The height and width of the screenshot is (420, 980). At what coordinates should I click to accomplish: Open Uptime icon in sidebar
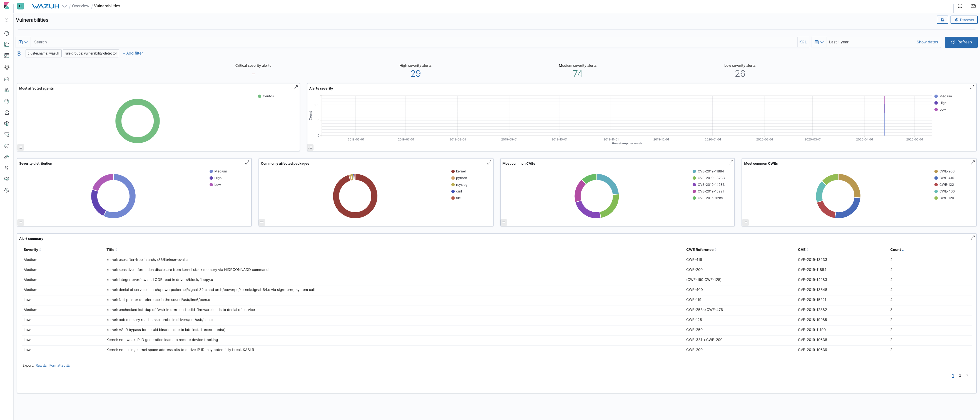point(6,146)
